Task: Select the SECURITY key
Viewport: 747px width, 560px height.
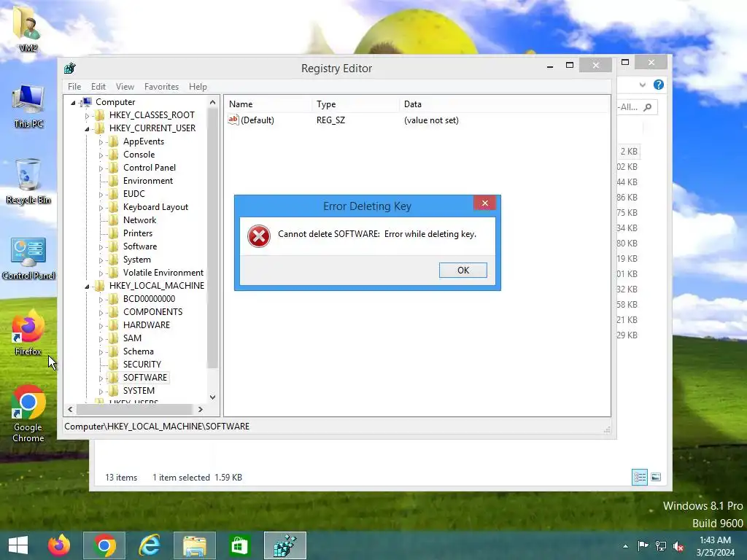Action: click(x=142, y=365)
